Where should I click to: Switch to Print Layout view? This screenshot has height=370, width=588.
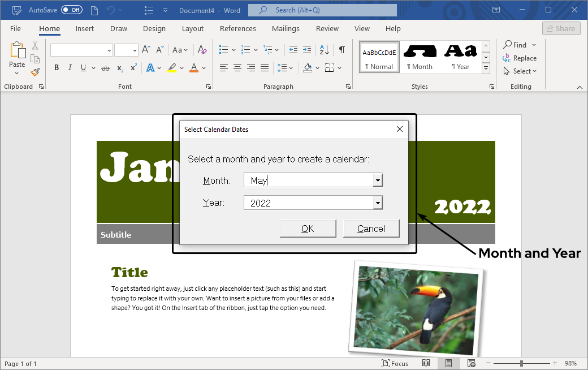[x=448, y=363]
